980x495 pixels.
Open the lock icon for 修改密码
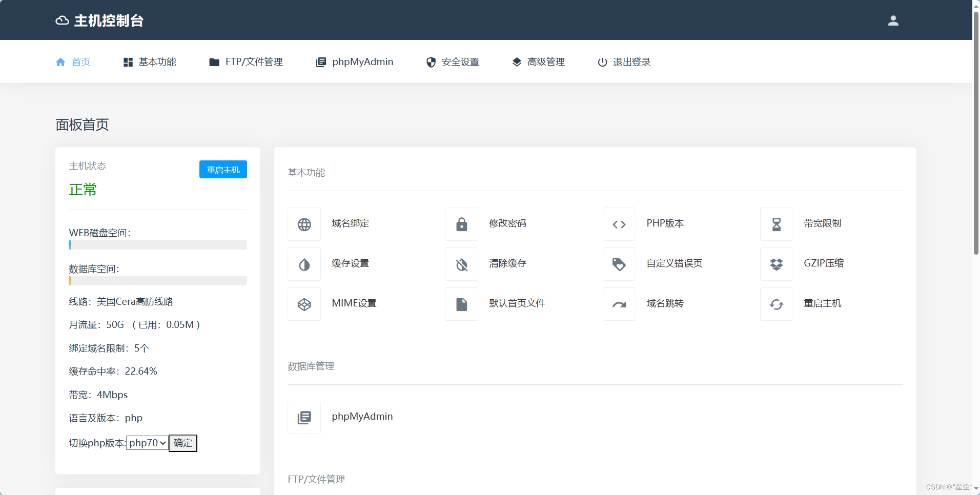tap(461, 224)
